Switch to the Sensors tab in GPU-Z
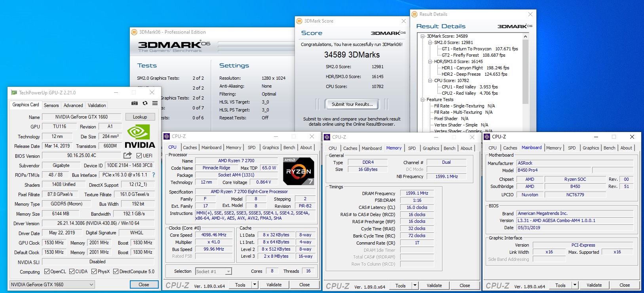Image resolution: width=644 pixels, height=293 pixels. pos(51,105)
